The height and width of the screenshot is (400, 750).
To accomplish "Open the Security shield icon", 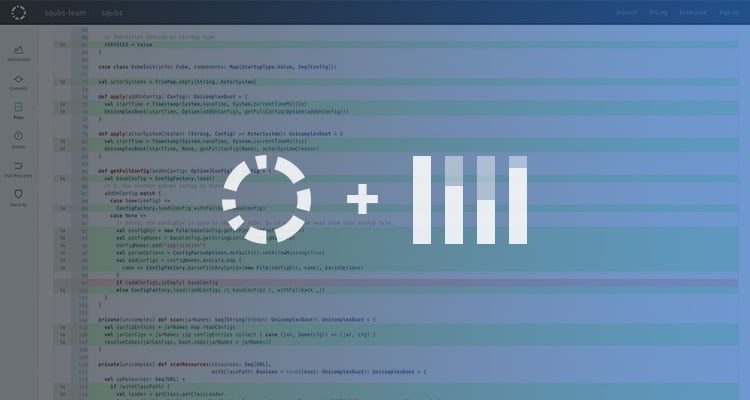I will click(x=18, y=196).
